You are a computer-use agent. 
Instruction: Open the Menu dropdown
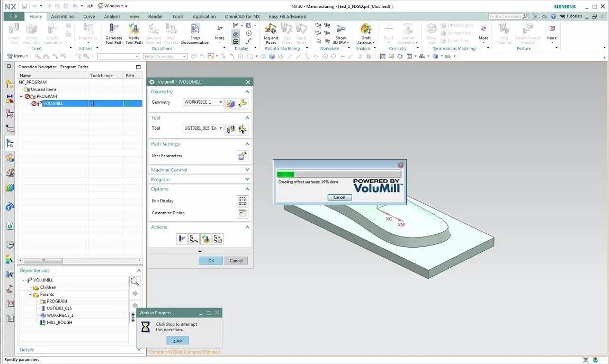(x=18, y=56)
